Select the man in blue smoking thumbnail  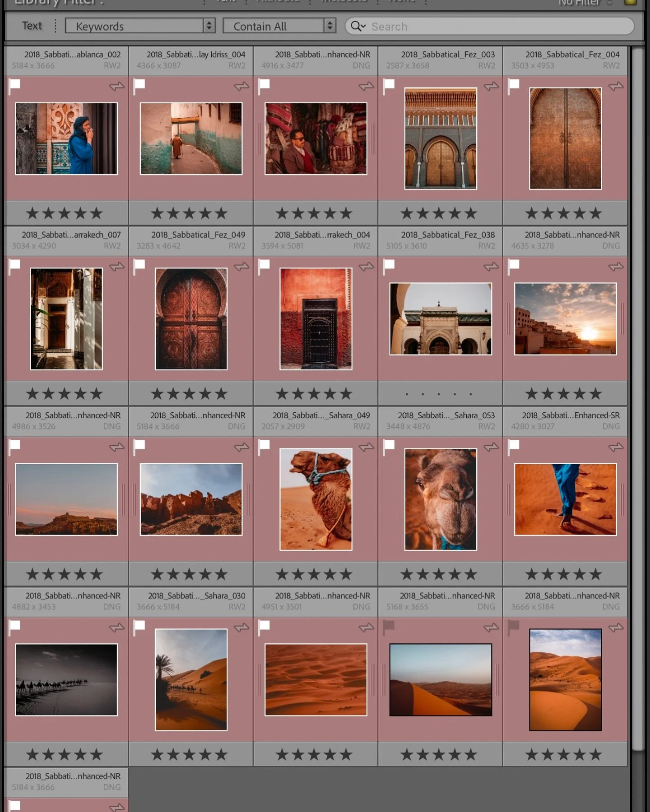66,138
